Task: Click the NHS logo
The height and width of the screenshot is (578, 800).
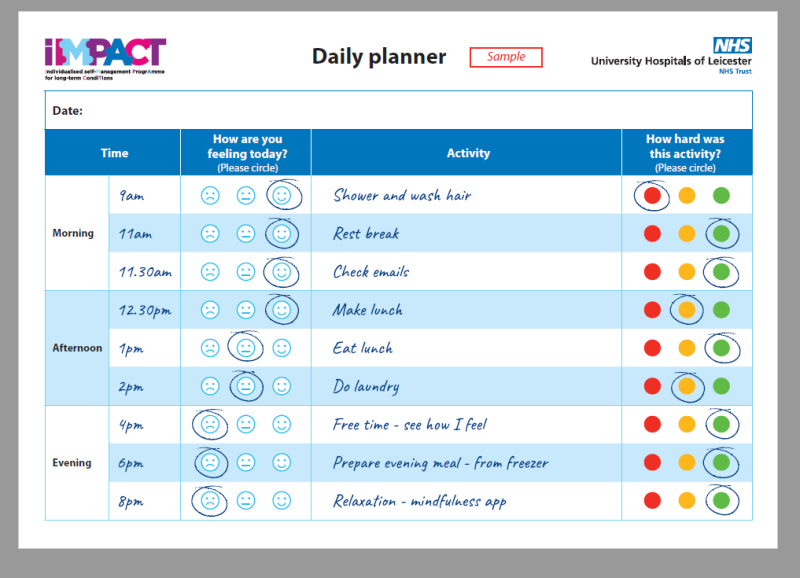Action: (732, 45)
